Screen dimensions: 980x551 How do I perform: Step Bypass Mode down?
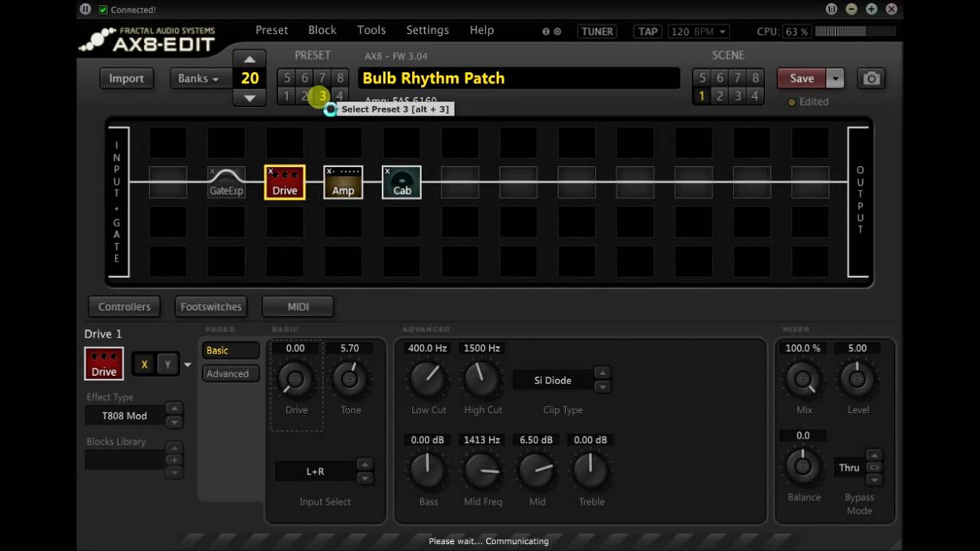pyautogui.click(x=874, y=480)
